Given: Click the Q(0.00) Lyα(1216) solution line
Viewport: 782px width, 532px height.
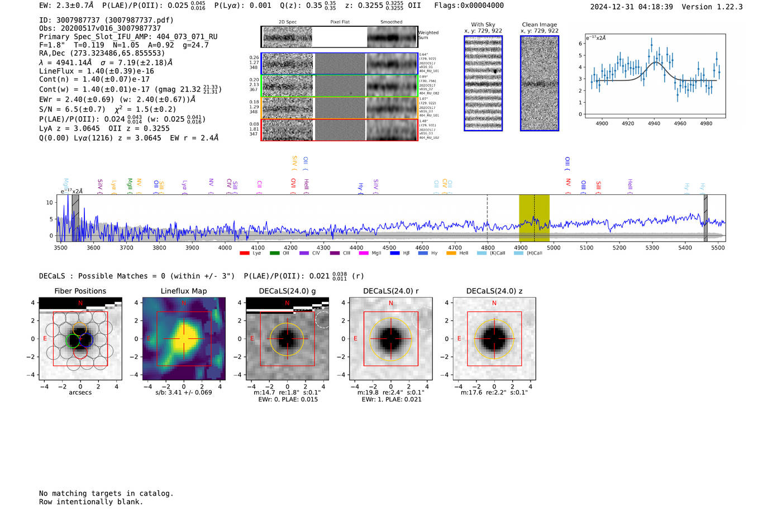Looking at the screenshot, I should 129,138.
